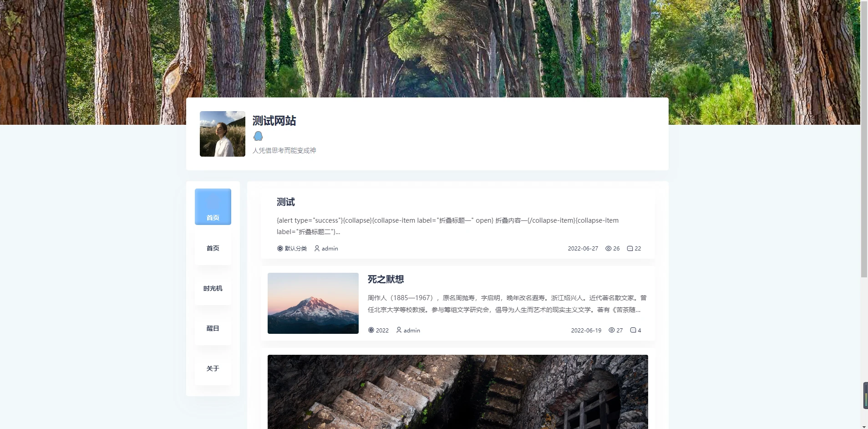868x429 pixels.
Task: Open the 默认分类 category link
Action: tap(296, 249)
